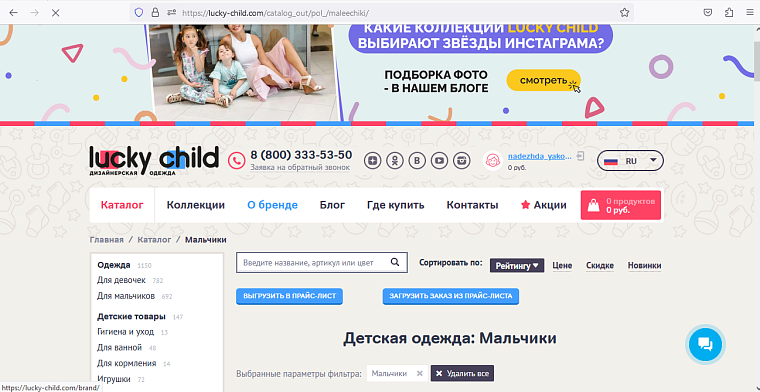
Task: Open the Yandex Zen social icon
Action: [x=373, y=160]
